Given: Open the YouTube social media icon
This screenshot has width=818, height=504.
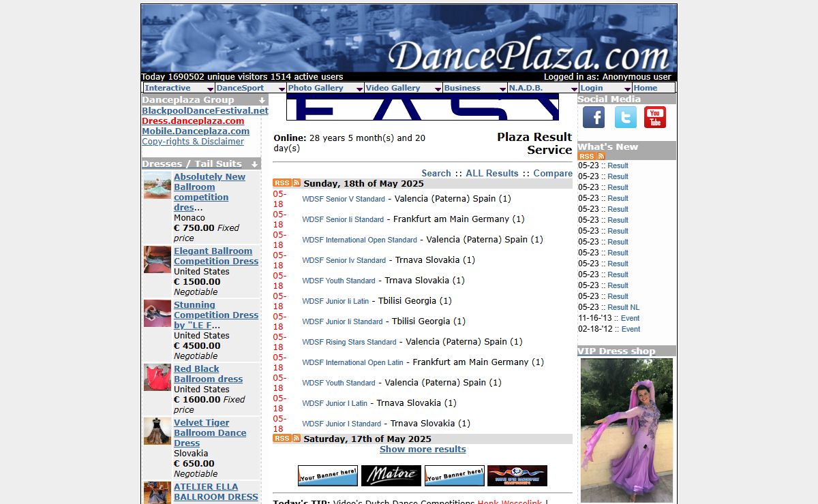Looking at the screenshot, I should (x=655, y=117).
